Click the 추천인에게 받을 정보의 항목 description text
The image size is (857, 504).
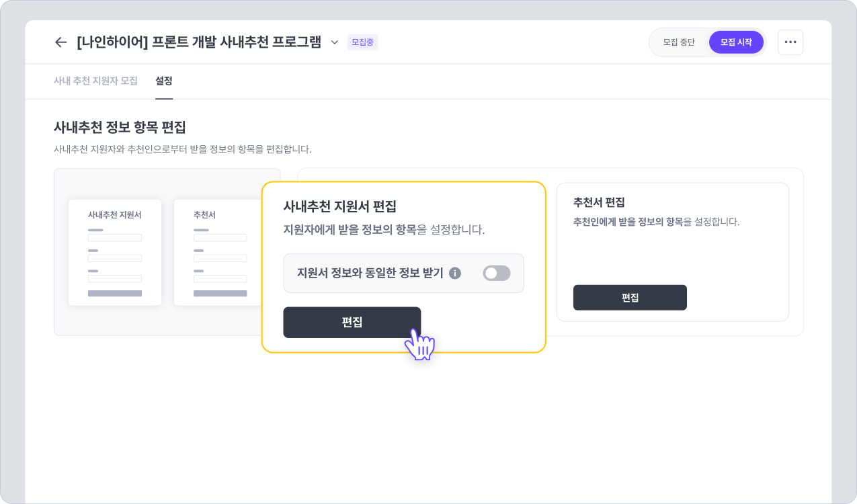click(x=656, y=222)
